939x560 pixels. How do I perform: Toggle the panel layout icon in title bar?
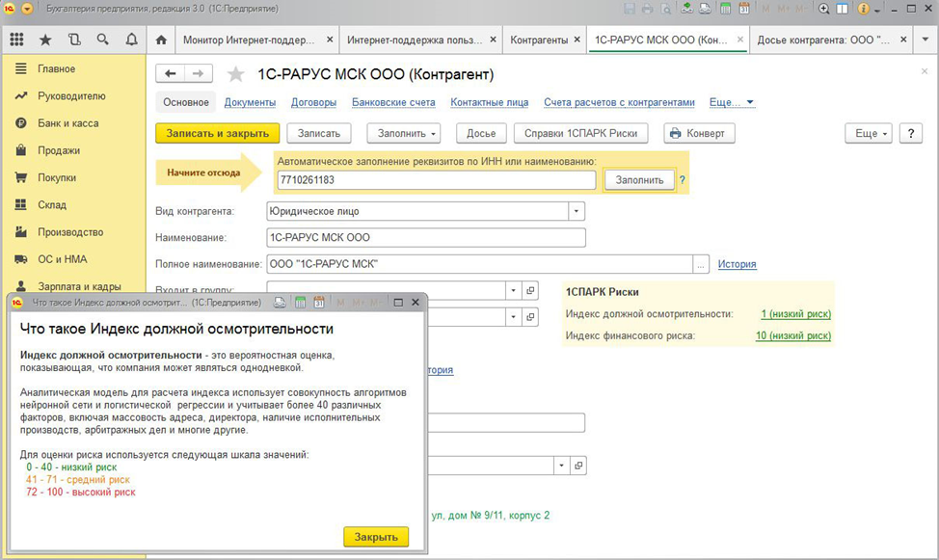(842, 9)
